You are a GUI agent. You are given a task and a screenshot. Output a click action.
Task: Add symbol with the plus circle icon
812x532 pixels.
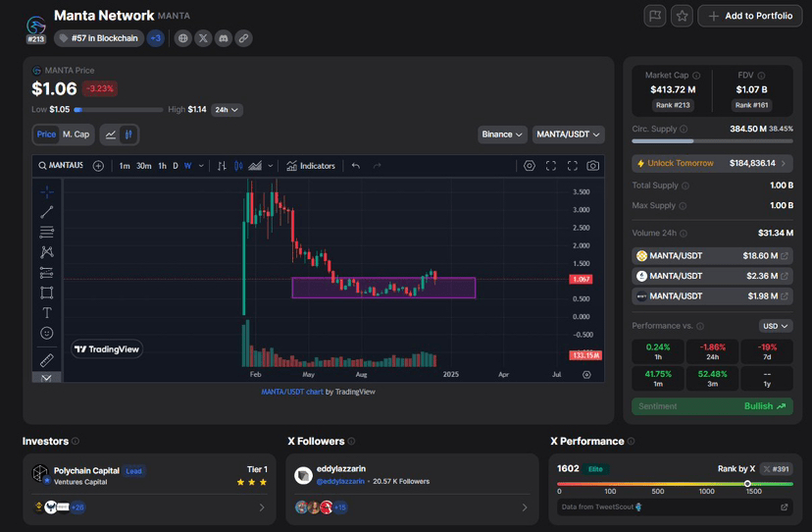98,166
